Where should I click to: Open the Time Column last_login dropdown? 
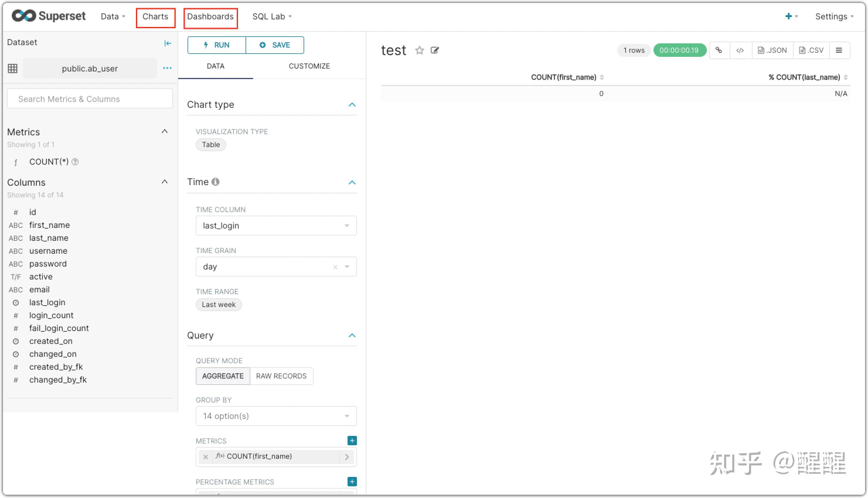pos(276,226)
